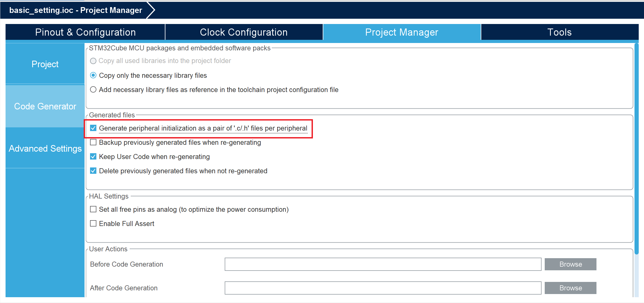The image size is (644, 303).
Task: Click Browse for Before Code Generation
Action: (x=570, y=264)
